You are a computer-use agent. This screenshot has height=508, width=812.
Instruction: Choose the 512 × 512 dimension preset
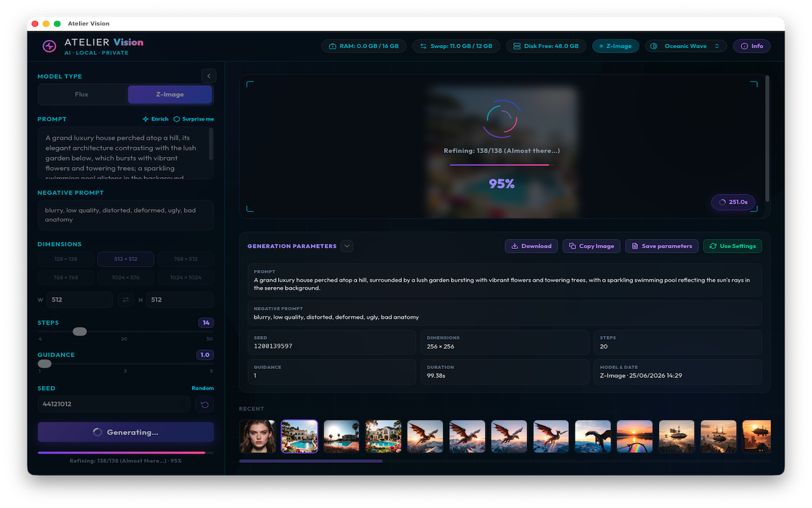(x=126, y=259)
